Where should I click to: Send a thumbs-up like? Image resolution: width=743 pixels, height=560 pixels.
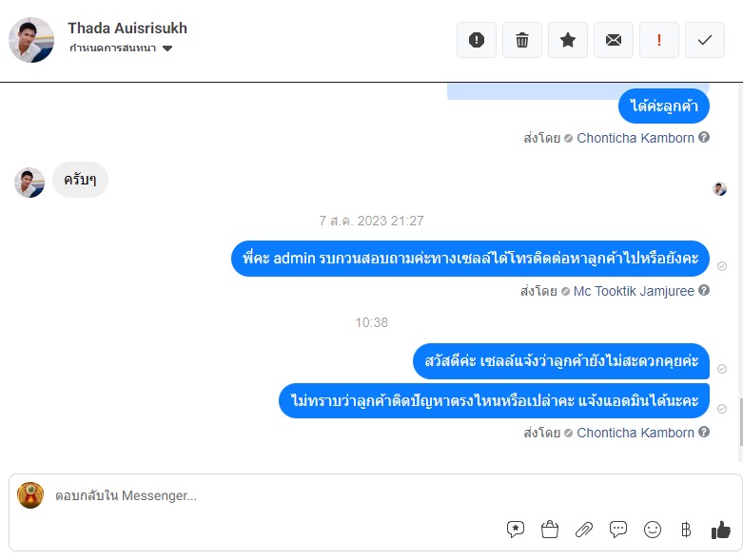pos(721,530)
